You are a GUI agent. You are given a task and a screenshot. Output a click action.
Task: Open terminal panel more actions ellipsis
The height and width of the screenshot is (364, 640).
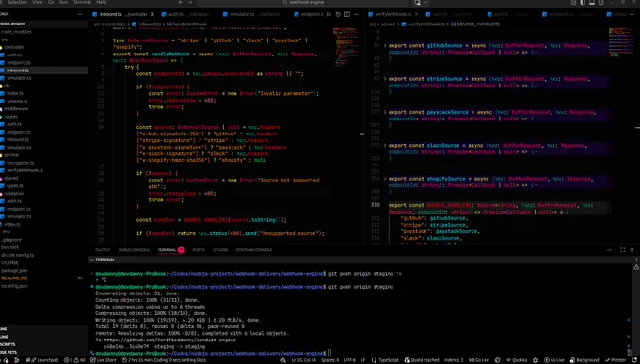tap(609, 250)
